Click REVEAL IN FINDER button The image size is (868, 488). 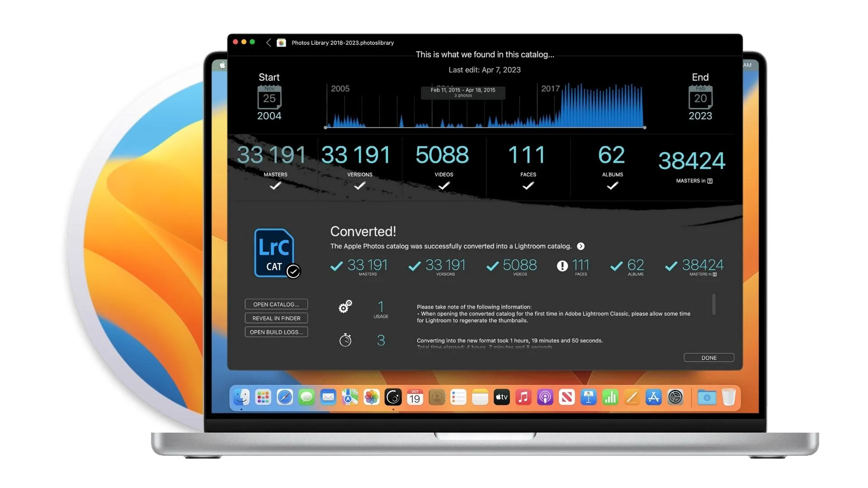[277, 318]
